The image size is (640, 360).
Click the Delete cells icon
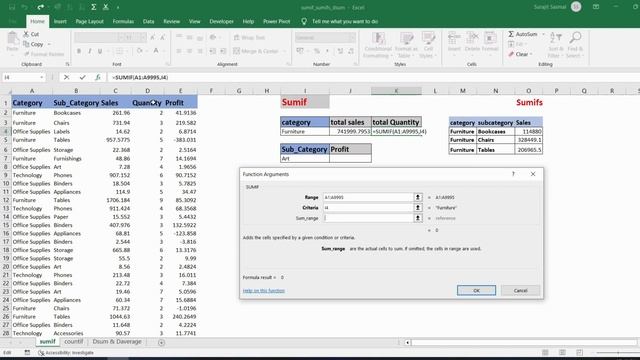pos(472,38)
